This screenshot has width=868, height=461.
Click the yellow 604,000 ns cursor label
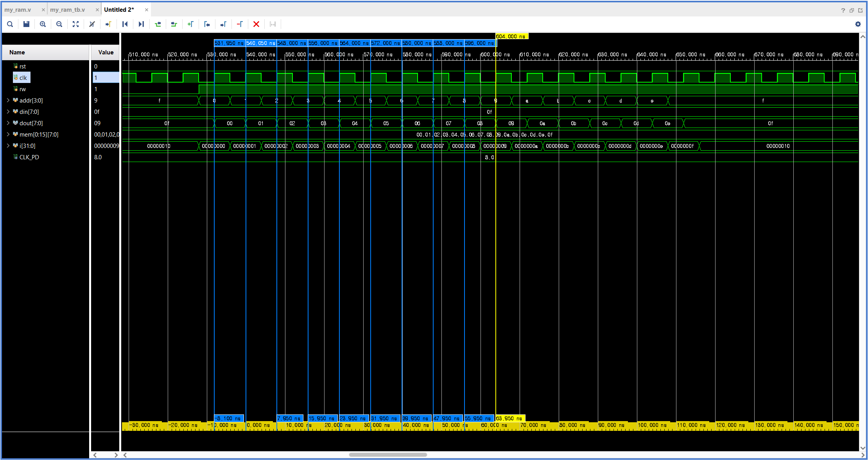(x=511, y=36)
